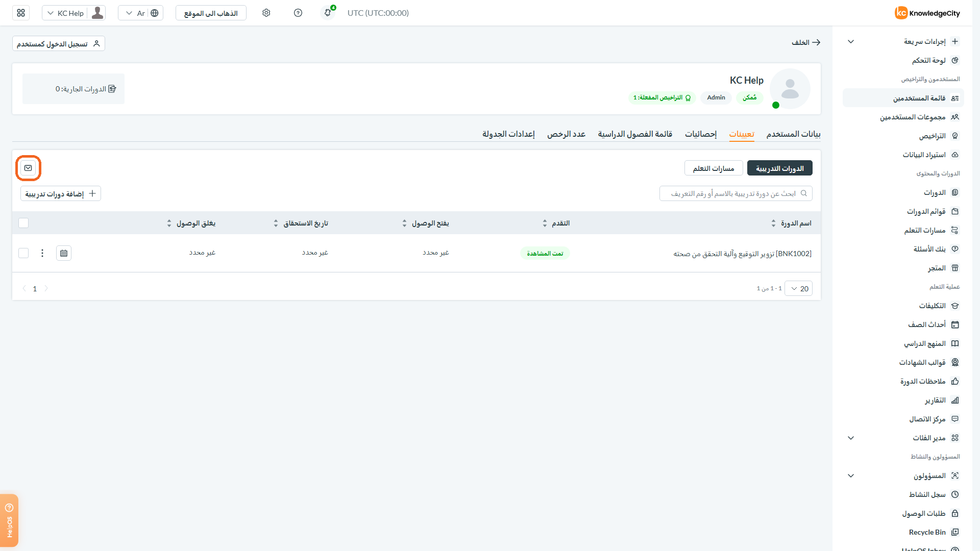Open the apps grid icon

[21, 13]
